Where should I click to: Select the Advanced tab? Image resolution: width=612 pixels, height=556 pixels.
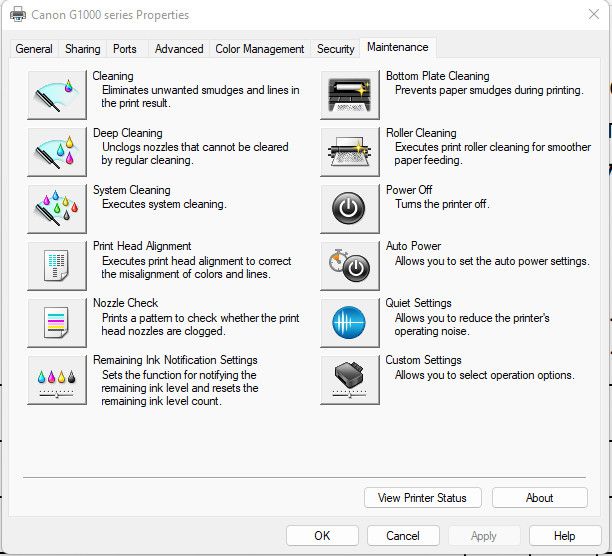tap(179, 49)
